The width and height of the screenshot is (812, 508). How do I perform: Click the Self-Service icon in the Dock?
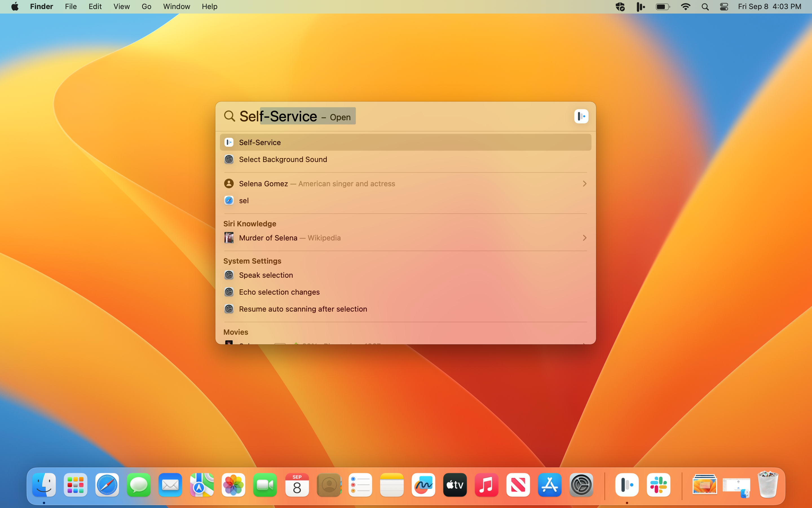click(x=627, y=485)
